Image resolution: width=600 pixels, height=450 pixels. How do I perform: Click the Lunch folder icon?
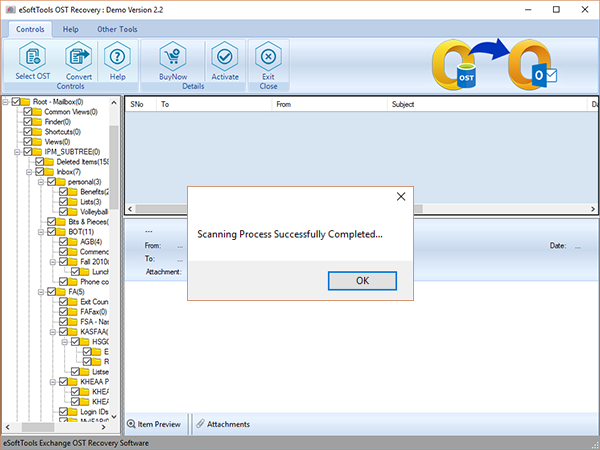point(85,272)
